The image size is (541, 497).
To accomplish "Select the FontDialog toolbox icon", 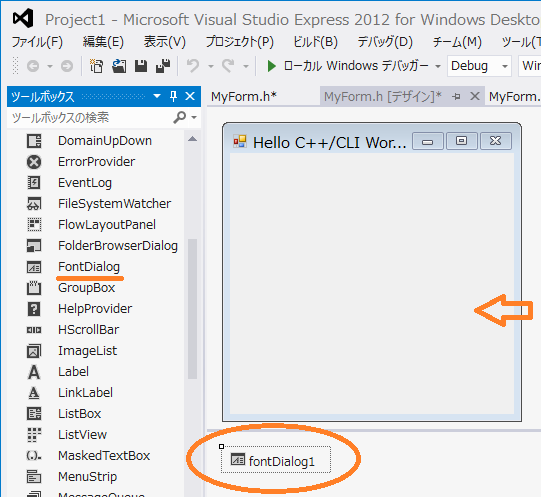I will point(34,267).
